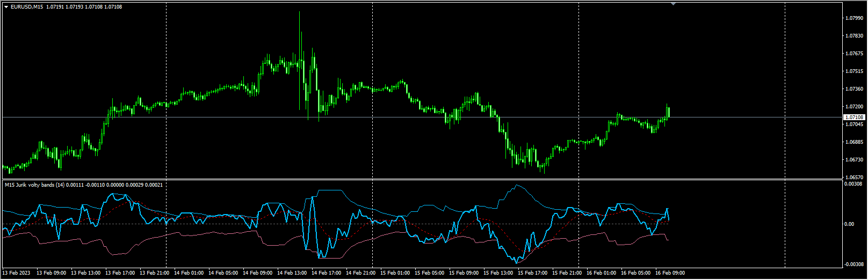Image resolution: width=868 pixels, height=280 pixels.
Task: Click the 1.07360 price axis label
Action: pos(853,89)
